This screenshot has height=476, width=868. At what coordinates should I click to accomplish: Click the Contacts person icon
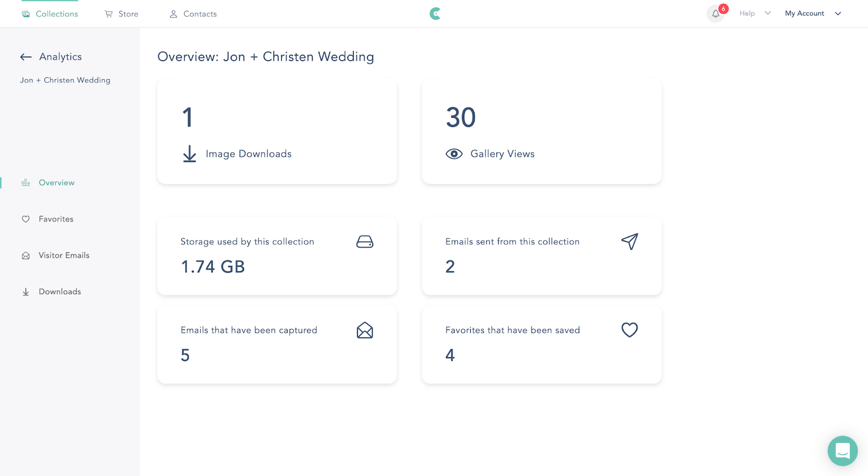174,14
